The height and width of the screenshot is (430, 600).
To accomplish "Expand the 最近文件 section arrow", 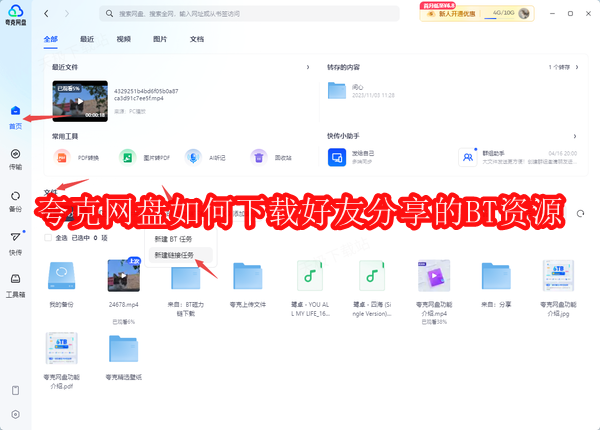I will pos(308,67).
